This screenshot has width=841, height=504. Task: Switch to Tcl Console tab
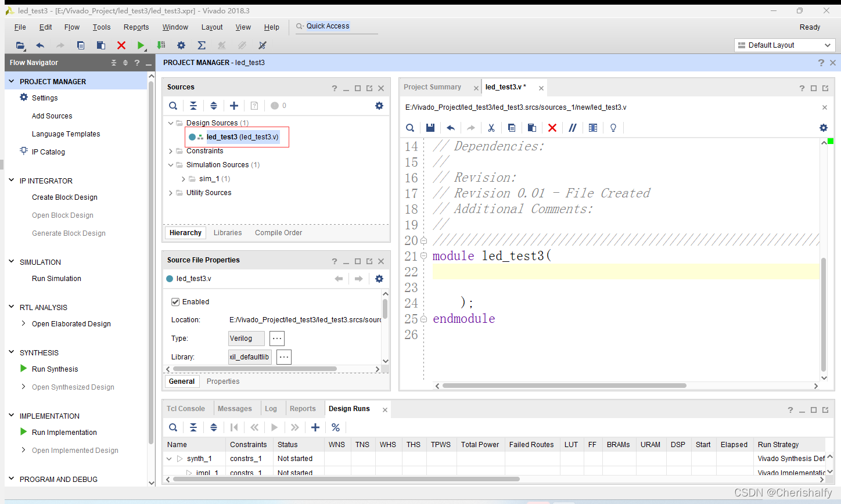(186, 409)
